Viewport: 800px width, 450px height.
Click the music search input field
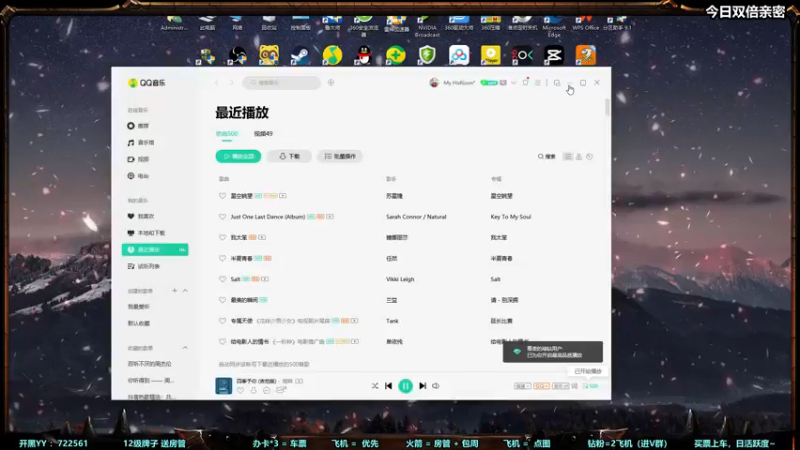tap(282, 83)
